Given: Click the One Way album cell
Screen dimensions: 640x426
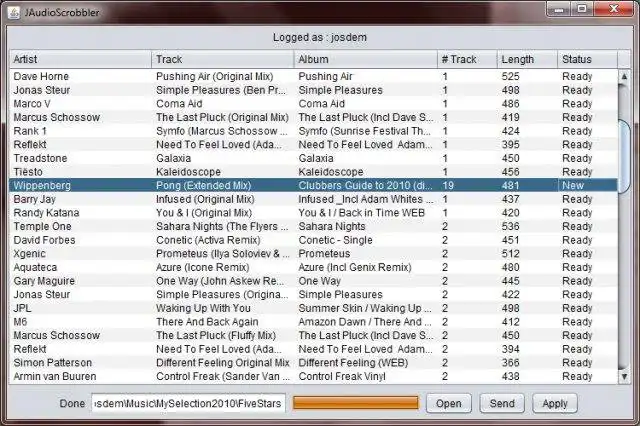Looking at the screenshot, I should coord(366,281).
